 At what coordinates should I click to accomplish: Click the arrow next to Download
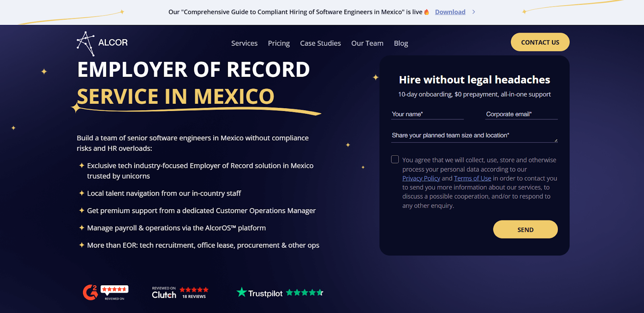(x=474, y=12)
